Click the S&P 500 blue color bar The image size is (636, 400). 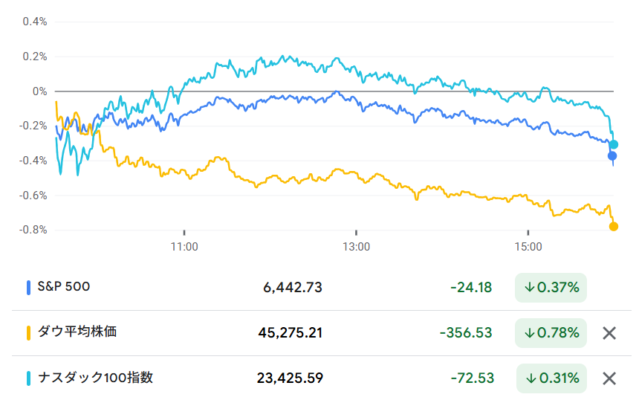[28, 288]
